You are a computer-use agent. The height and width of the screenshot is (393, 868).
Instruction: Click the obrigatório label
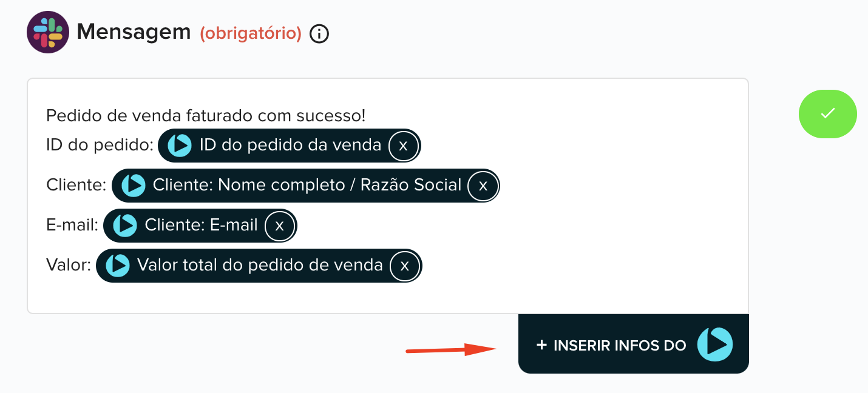coord(251,33)
